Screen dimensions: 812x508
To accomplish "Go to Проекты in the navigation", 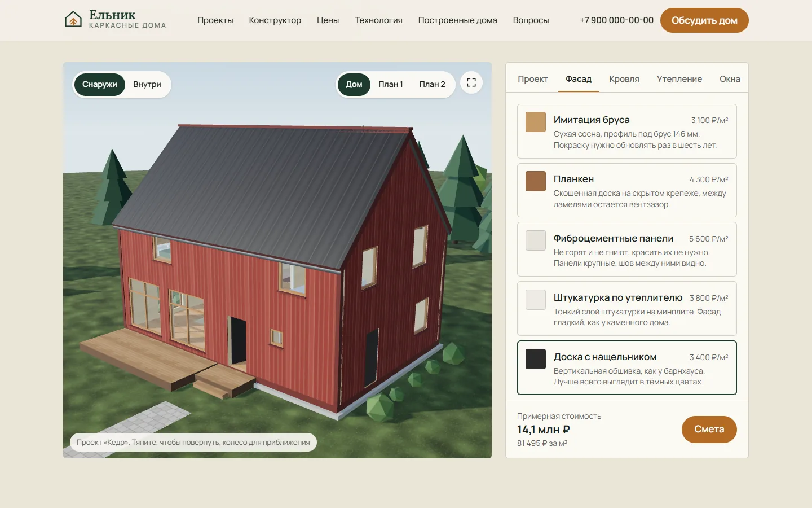I will tap(215, 20).
